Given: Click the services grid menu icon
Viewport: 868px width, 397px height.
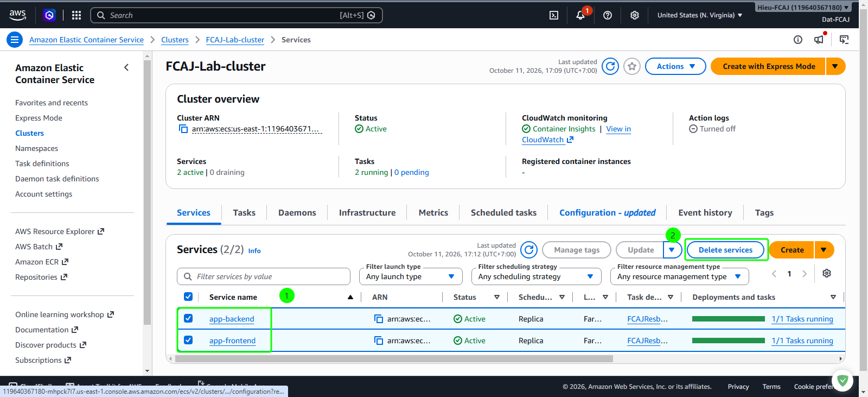Looking at the screenshot, I should pos(76,15).
